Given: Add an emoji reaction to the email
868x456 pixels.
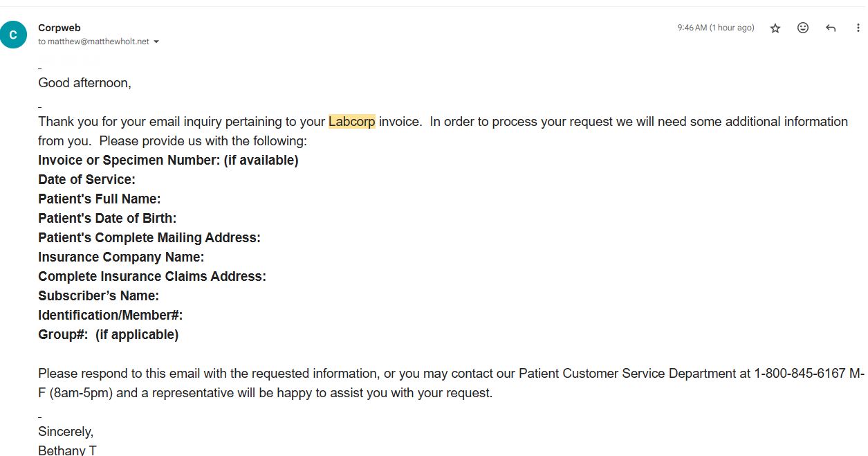Looking at the screenshot, I should [803, 28].
